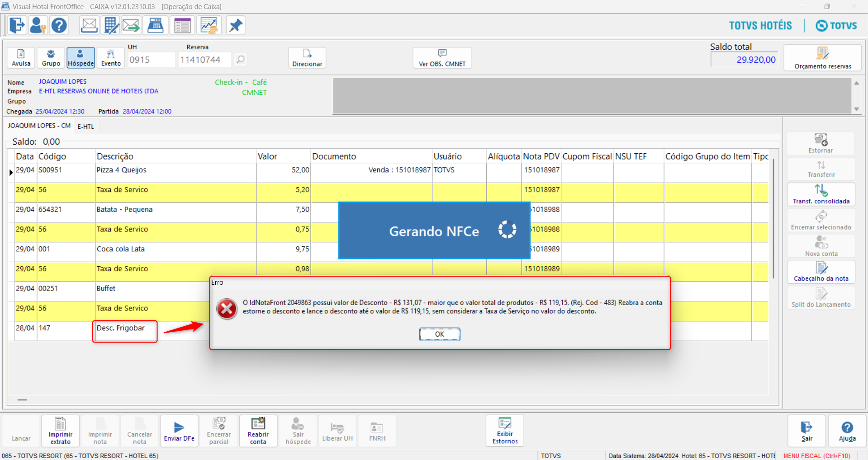Select Transf. consolidada
The height and width of the screenshot is (460, 868).
[x=821, y=194]
